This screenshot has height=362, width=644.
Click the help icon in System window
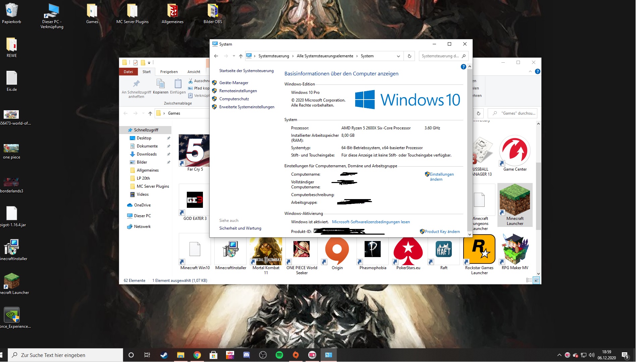[463, 67]
